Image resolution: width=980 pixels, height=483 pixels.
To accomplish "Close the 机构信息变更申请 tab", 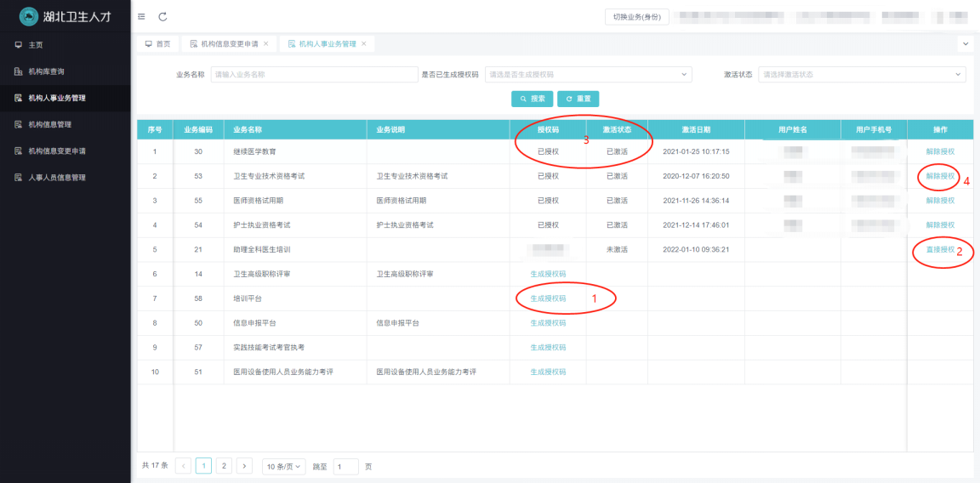I will click(x=265, y=43).
